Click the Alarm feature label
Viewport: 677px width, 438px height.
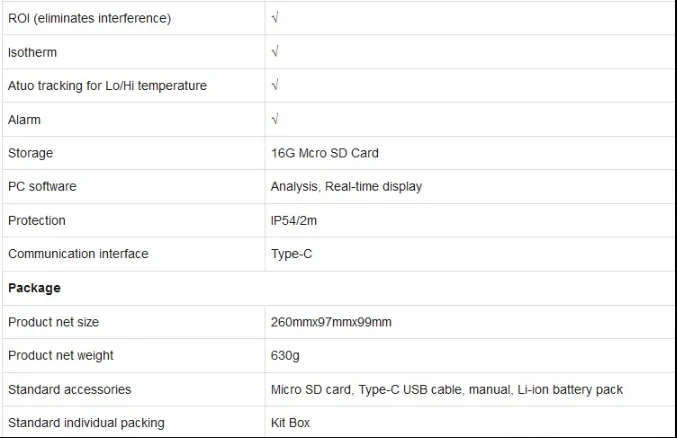[24, 120]
